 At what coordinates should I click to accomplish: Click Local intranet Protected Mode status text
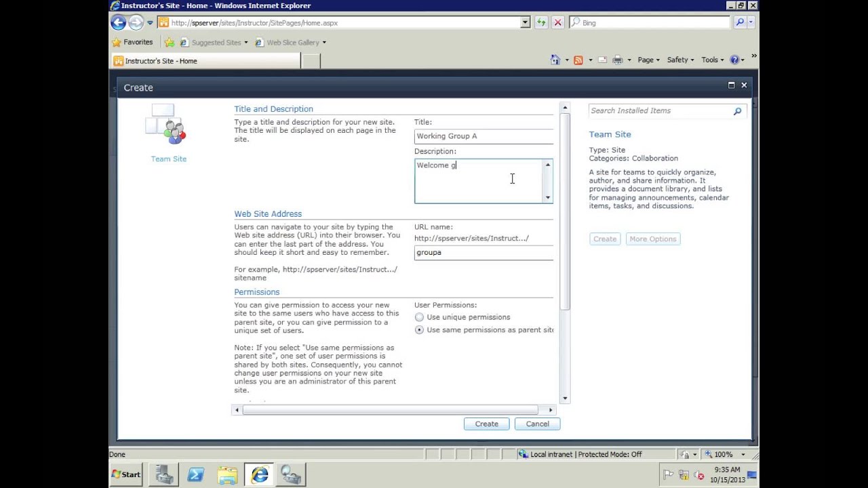pos(586,455)
